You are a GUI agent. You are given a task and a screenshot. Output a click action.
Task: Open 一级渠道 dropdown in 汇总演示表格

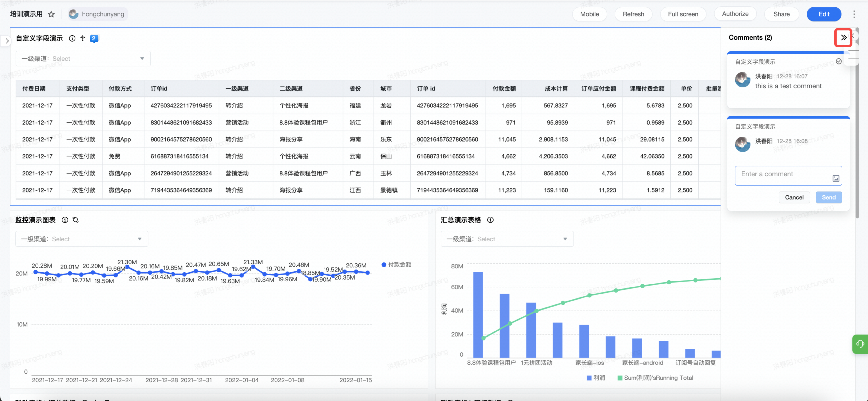pyautogui.click(x=507, y=239)
